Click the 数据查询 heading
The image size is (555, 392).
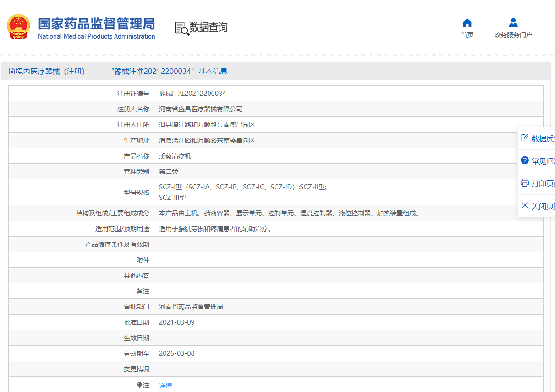(x=209, y=28)
